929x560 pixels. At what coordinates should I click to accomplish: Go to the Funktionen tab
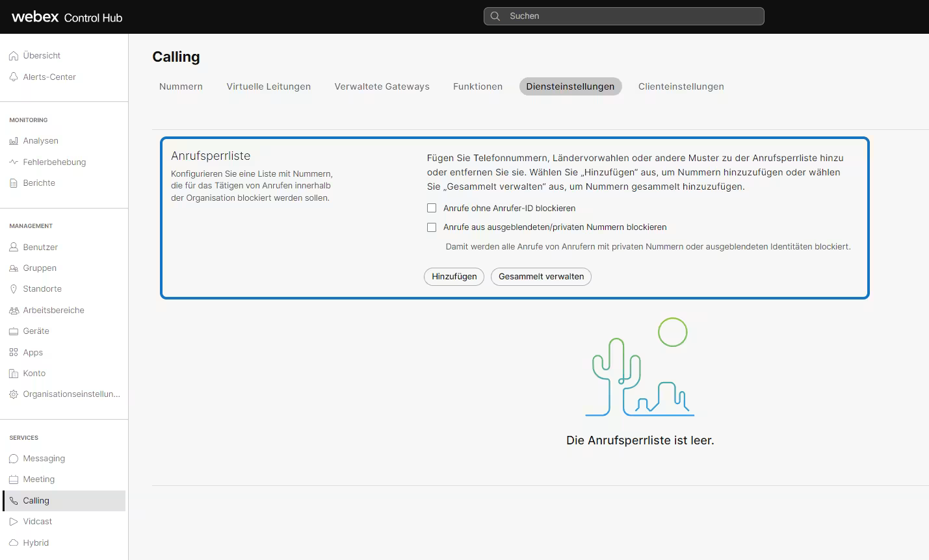click(478, 86)
